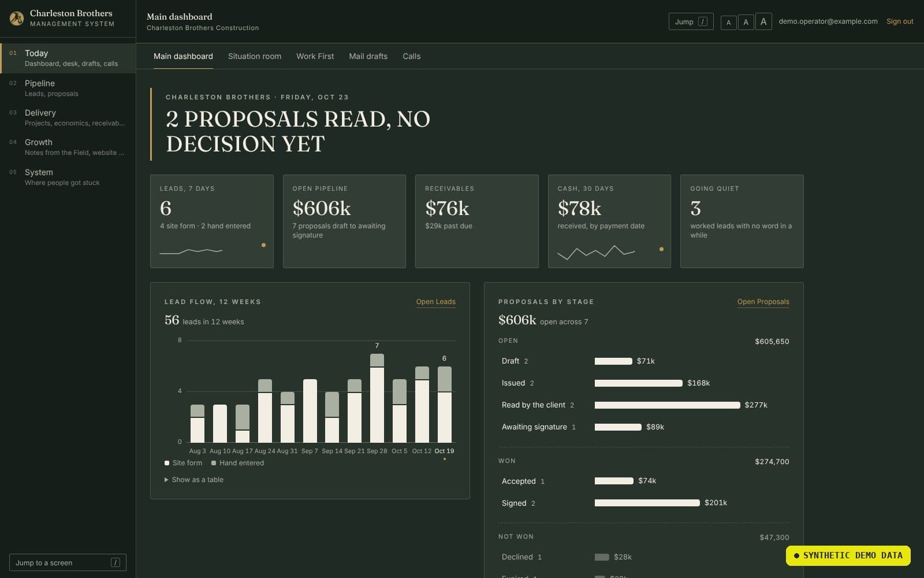Click the Jump button in the header
Viewport: 924px width, 578px height.
691,21
